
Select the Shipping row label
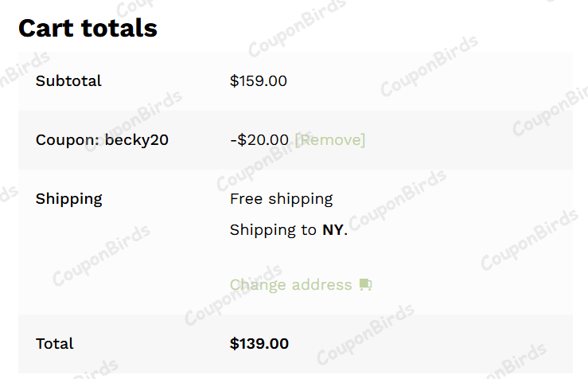point(68,199)
